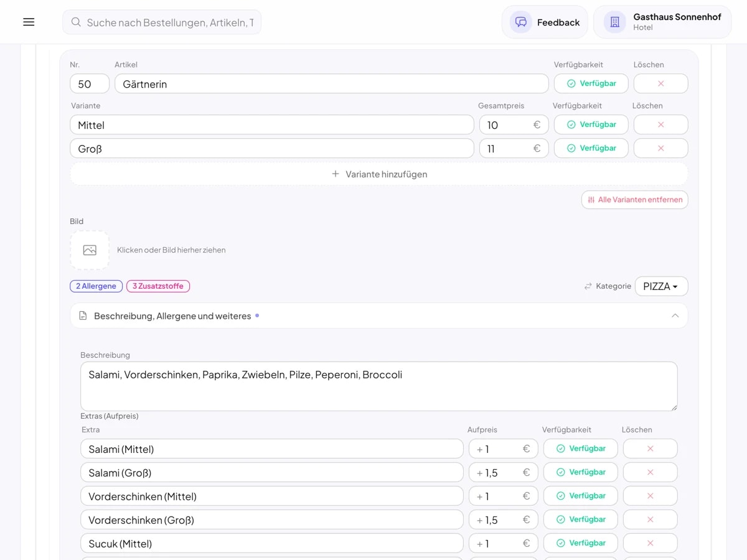
Task: Click the 2 Allergene badge
Action: click(x=96, y=286)
